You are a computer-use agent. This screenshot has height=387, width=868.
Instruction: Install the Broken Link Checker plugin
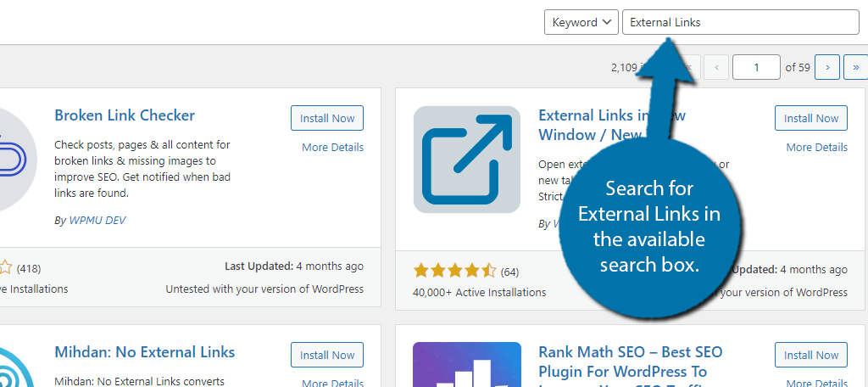click(x=327, y=118)
